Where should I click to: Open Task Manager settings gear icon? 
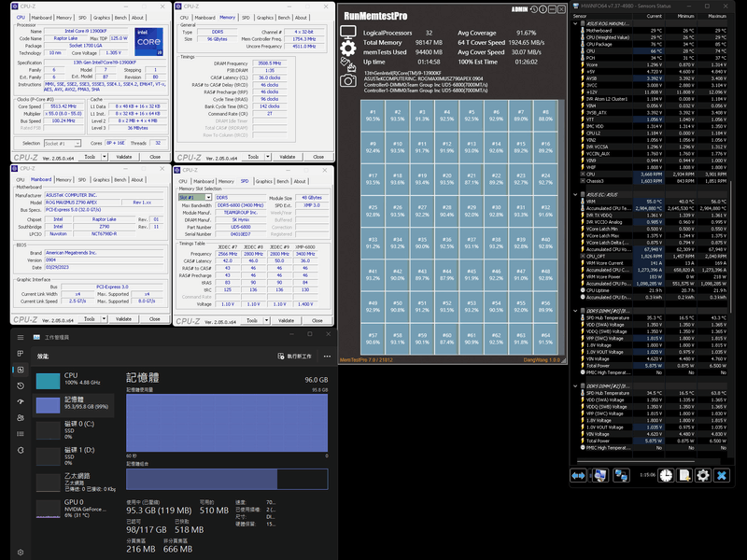coord(21,553)
